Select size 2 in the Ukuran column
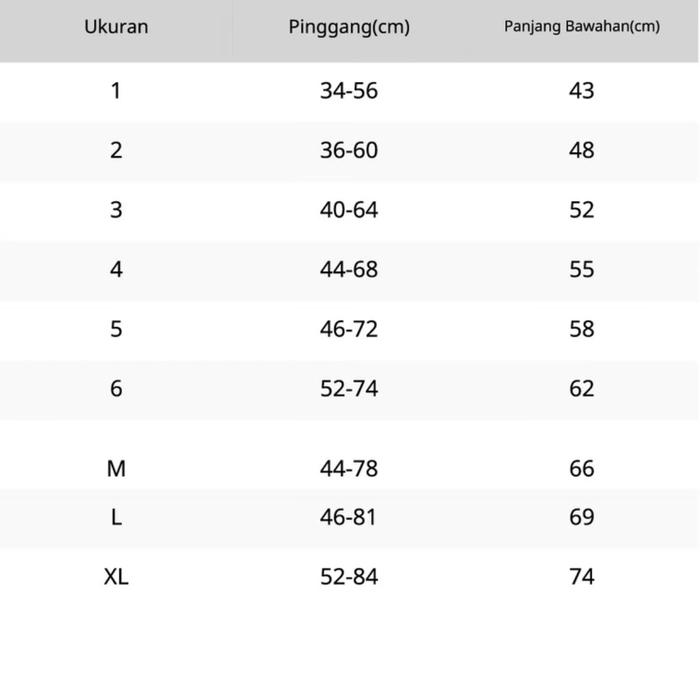The image size is (700, 700). (116, 151)
